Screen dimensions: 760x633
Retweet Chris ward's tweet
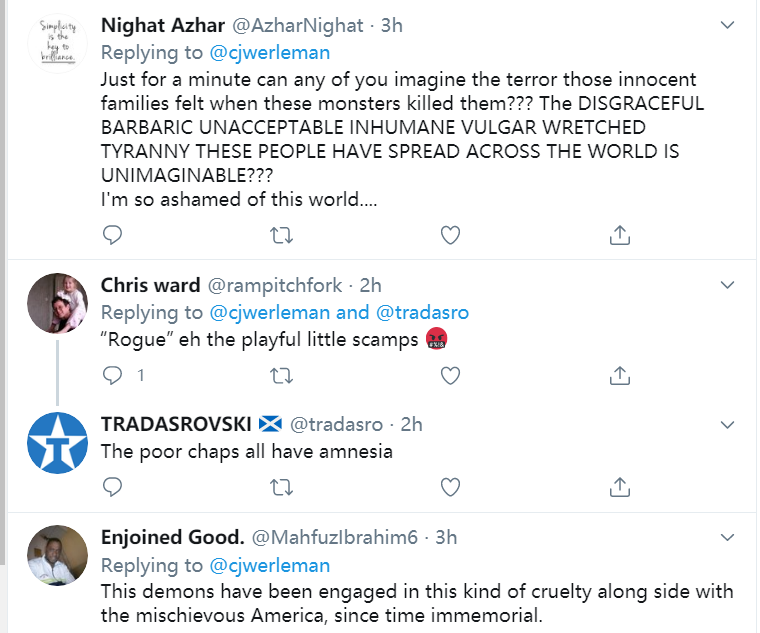[x=282, y=375]
